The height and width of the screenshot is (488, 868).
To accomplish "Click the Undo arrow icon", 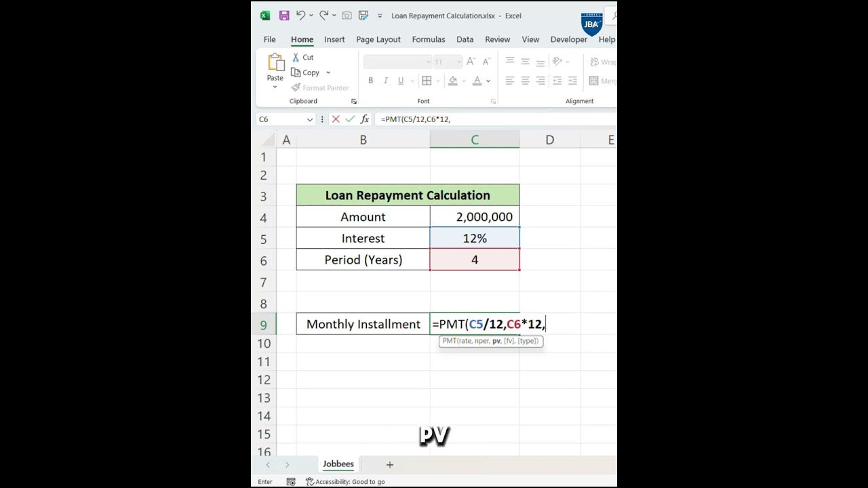I will 300,16.
